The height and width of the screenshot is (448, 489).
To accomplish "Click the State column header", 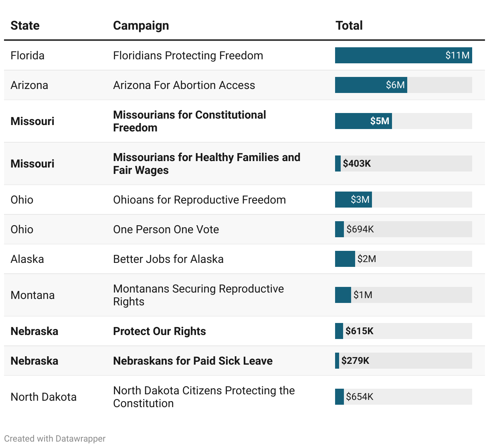I will click(25, 26).
